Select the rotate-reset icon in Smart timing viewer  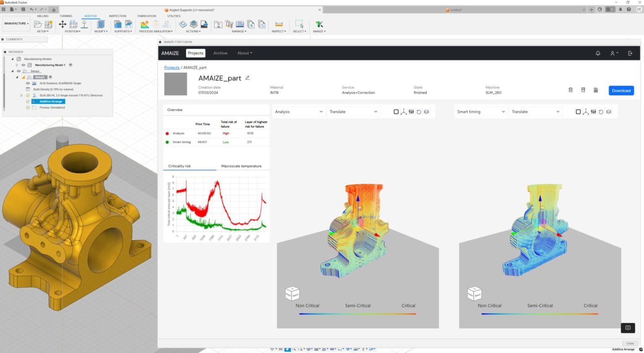click(601, 112)
